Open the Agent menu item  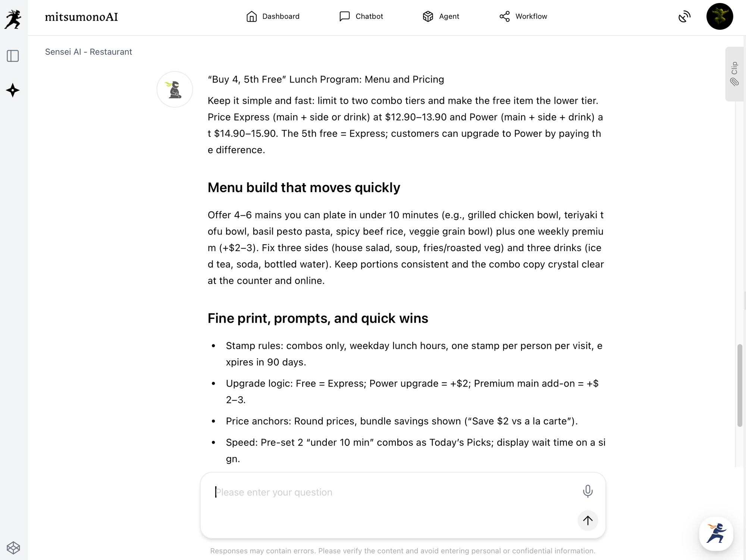tap(449, 16)
